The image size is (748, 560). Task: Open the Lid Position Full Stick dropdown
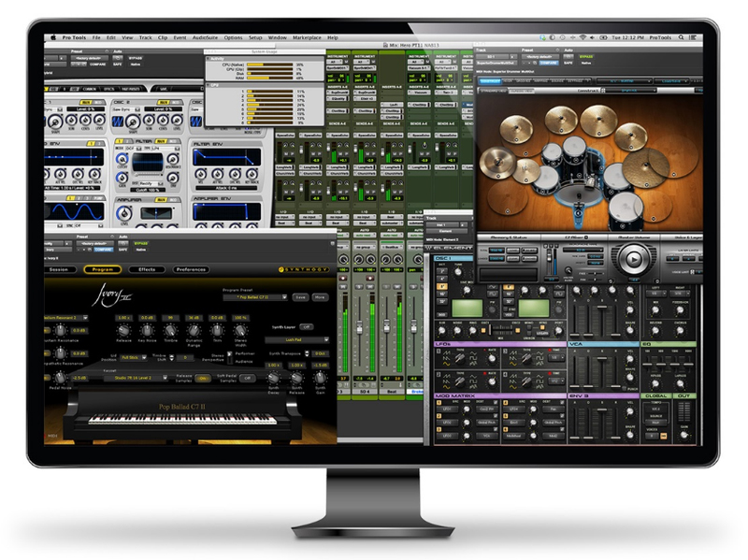(x=133, y=357)
